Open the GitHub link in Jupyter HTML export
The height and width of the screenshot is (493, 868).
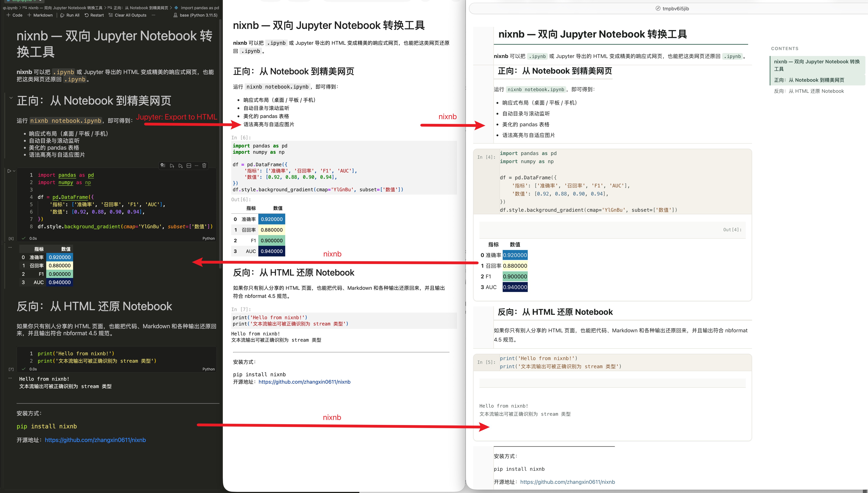(x=304, y=382)
